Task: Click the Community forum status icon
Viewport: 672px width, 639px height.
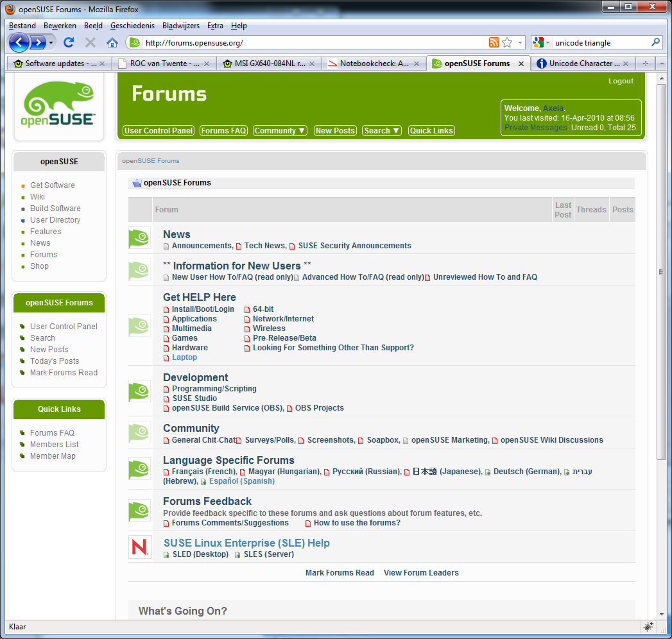Action: click(139, 432)
